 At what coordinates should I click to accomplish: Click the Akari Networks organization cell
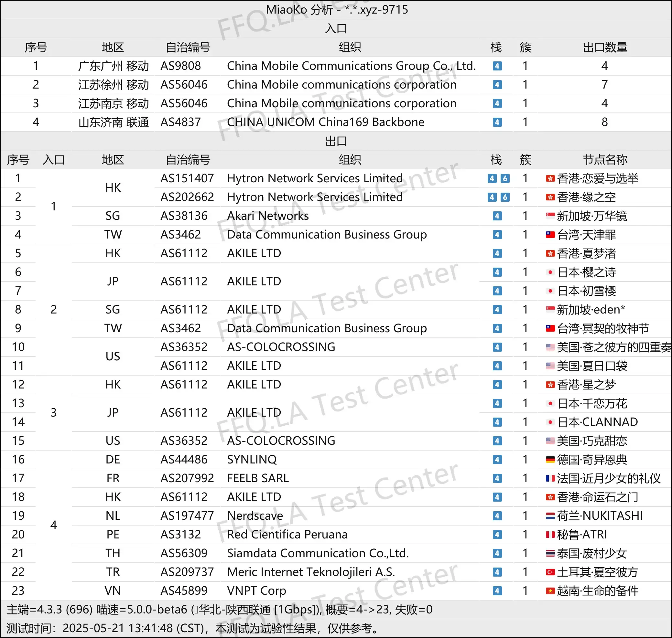[x=268, y=216]
